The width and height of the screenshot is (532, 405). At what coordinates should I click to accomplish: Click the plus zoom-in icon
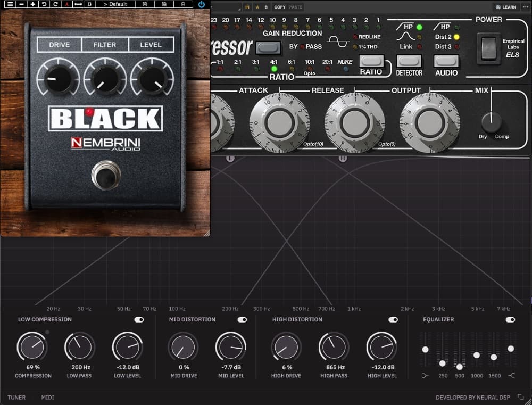coord(32,4)
